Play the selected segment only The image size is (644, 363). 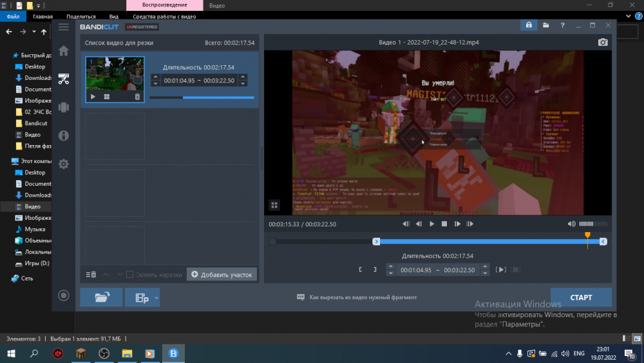coord(500,270)
